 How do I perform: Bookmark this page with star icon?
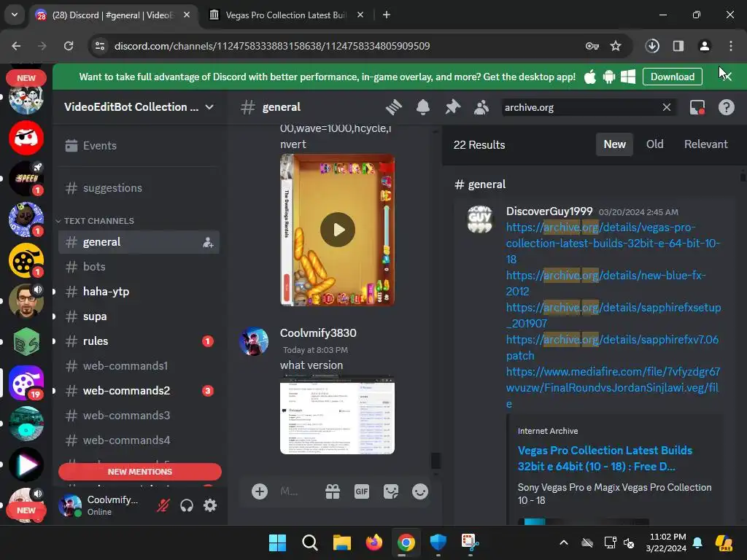pos(616,46)
